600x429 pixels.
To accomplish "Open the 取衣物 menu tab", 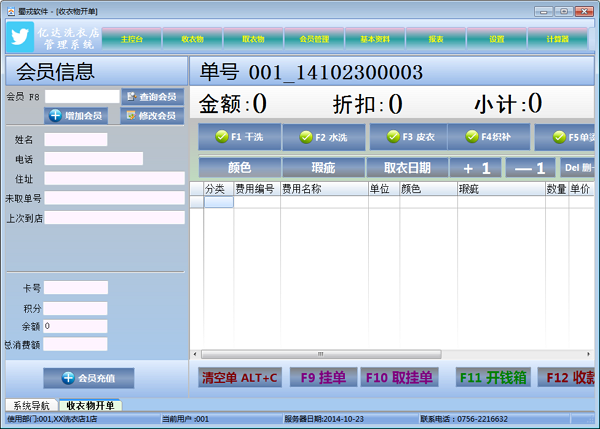I will pyautogui.click(x=253, y=39).
